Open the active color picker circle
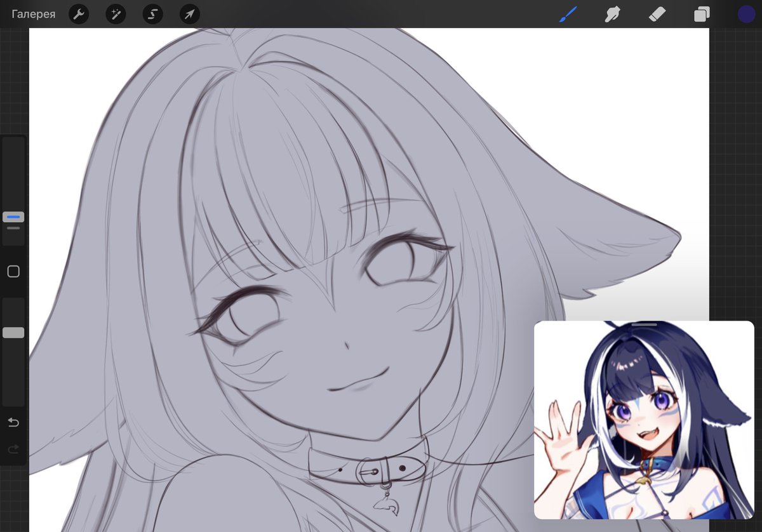762x532 pixels. point(746,14)
